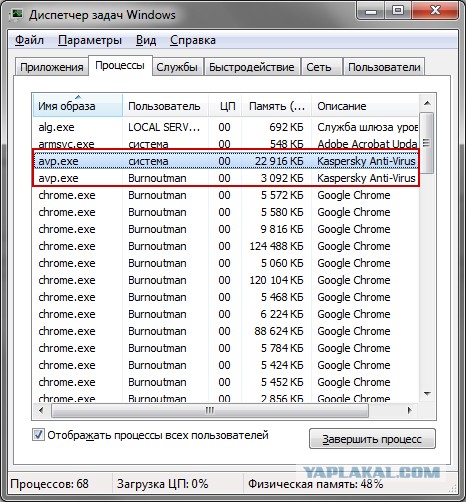
Task: Select chrome.exe using 5 572 КБ
Action: click(226, 195)
